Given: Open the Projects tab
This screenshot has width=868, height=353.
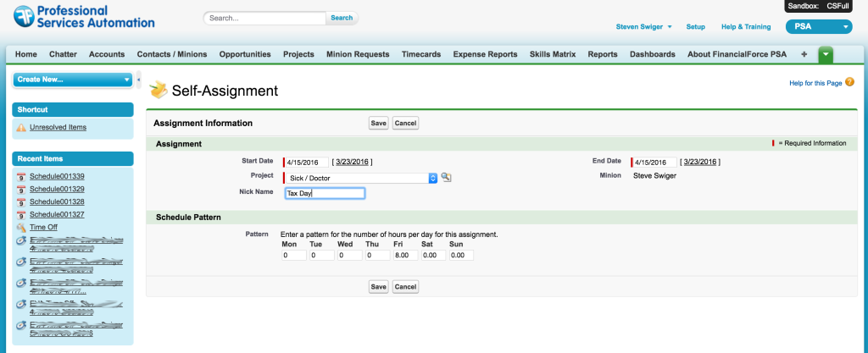Looking at the screenshot, I should [x=298, y=54].
